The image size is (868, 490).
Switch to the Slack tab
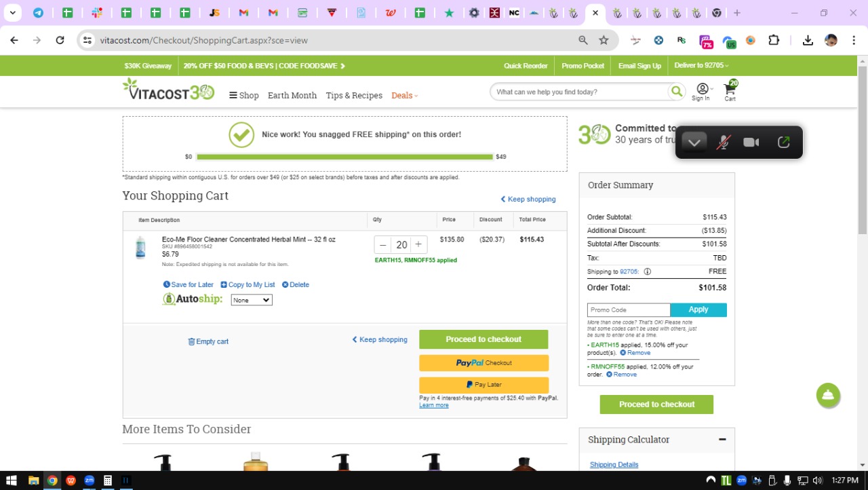pyautogui.click(x=97, y=13)
